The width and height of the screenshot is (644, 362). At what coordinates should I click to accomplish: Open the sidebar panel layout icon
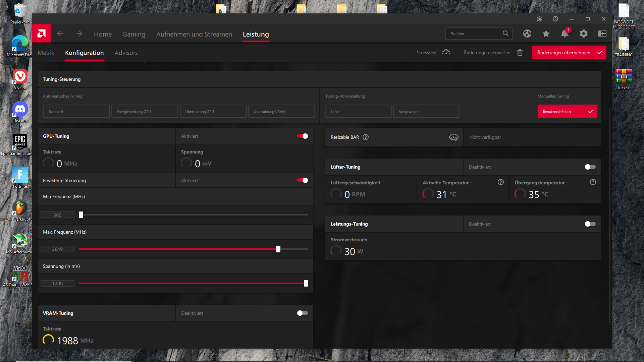pos(602,34)
